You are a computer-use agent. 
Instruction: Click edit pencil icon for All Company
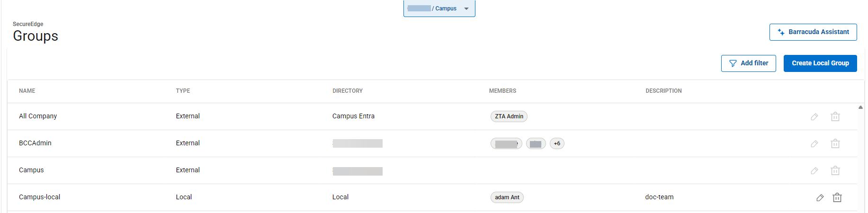click(x=814, y=116)
